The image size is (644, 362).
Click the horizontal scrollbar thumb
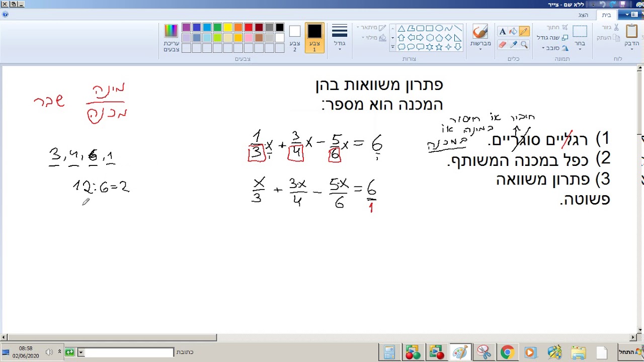pyautogui.click(x=113, y=337)
